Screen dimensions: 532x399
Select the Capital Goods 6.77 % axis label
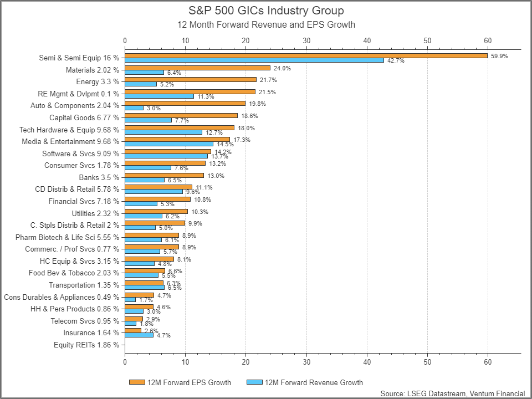(x=84, y=117)
